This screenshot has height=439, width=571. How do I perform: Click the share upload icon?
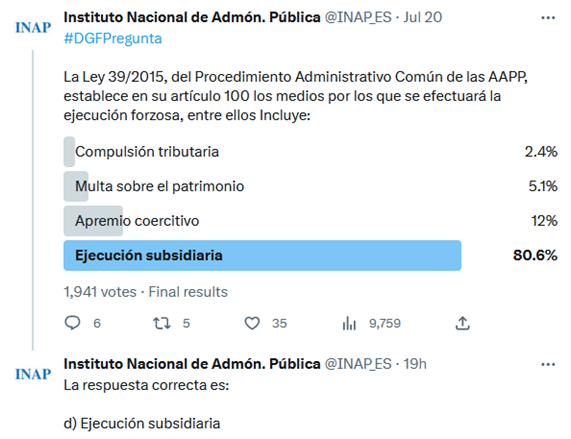462,323
